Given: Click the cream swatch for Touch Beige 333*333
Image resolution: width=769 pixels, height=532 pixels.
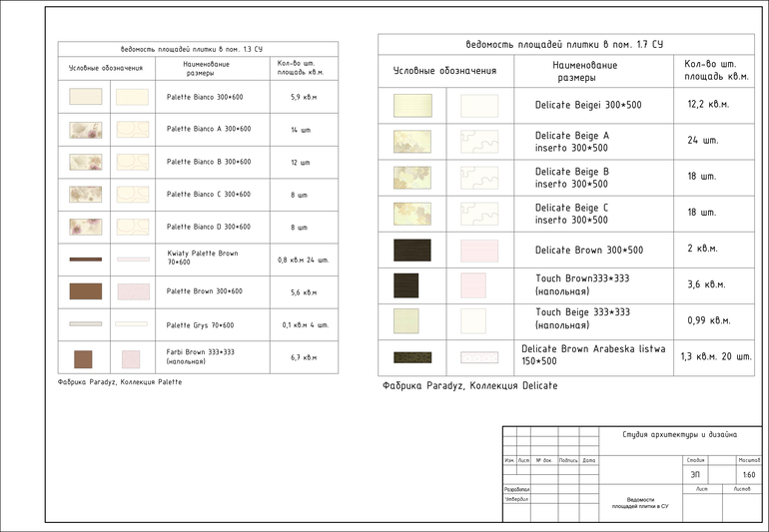Looking at the screenshot, I should [410, 320].
